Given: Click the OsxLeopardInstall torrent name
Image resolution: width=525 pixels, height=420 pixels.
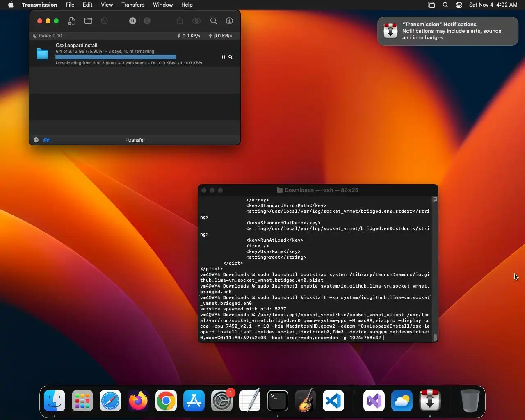Looking at the screenshot, I should (77, 46).
